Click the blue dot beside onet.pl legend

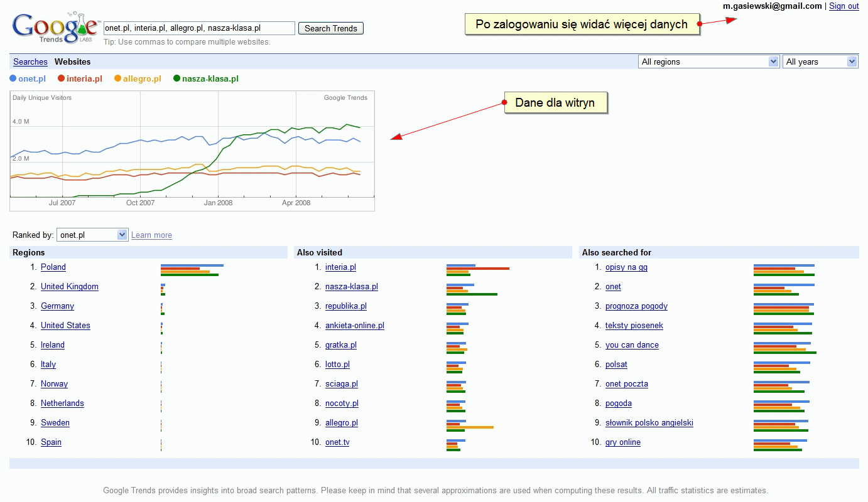click(13, 78)
